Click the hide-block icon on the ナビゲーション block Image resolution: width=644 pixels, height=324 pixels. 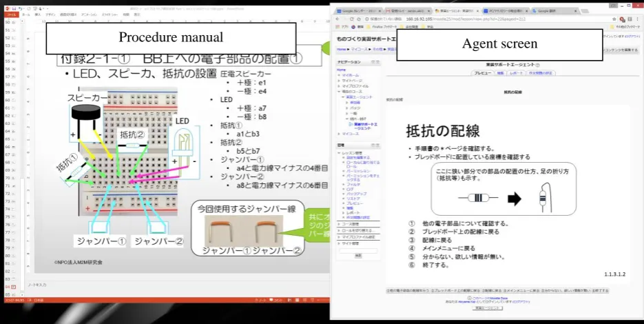pyautogui.click(x=373, y=62)
